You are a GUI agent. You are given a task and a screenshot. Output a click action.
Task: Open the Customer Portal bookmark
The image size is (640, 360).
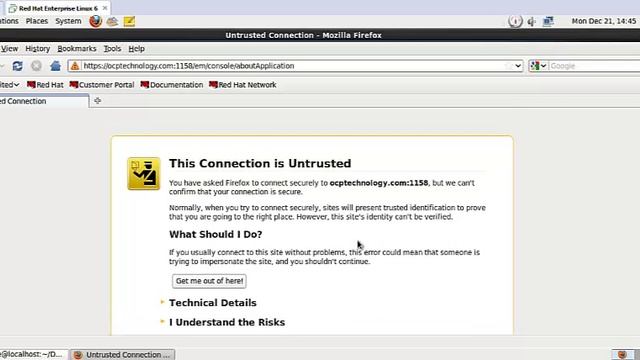point(102,85)
